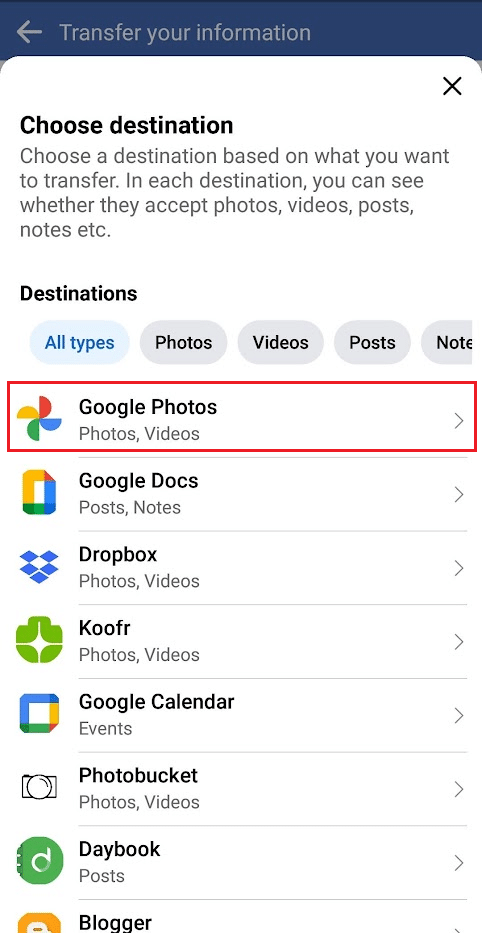
Task: Tap the green Daybook icon
Action: pos(39,860)
